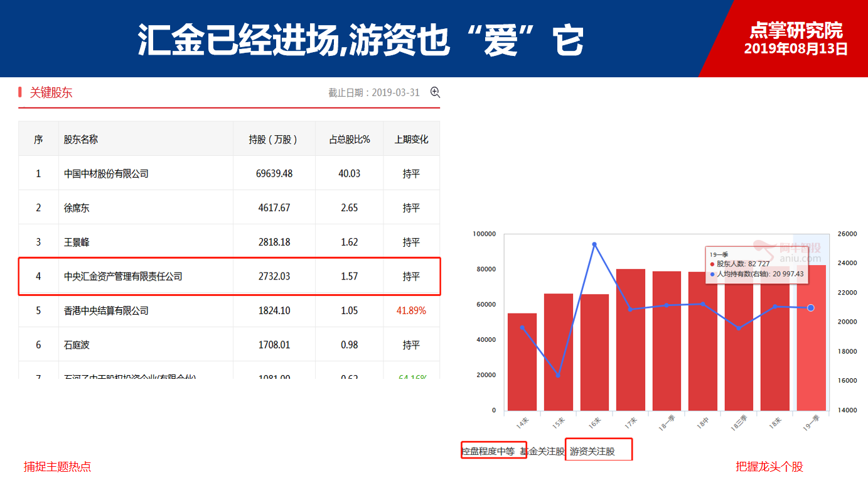Click holding value 4617.67

click(x=274, y=208)
